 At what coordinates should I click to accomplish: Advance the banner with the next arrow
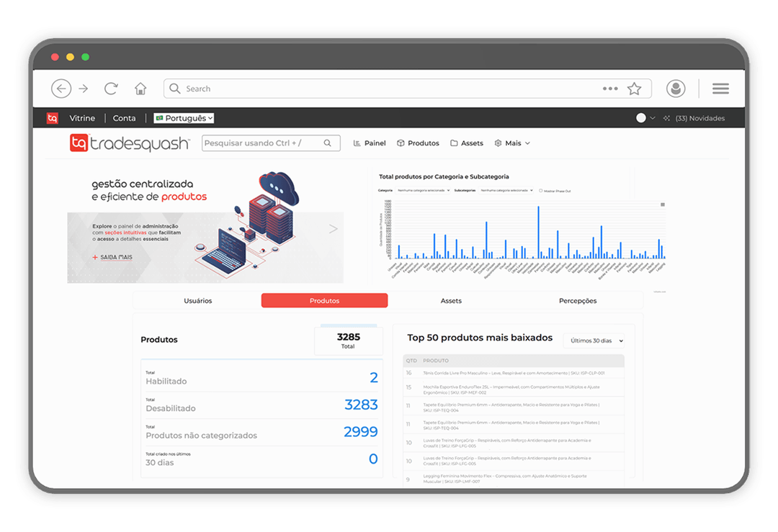[x=333, y=229]
